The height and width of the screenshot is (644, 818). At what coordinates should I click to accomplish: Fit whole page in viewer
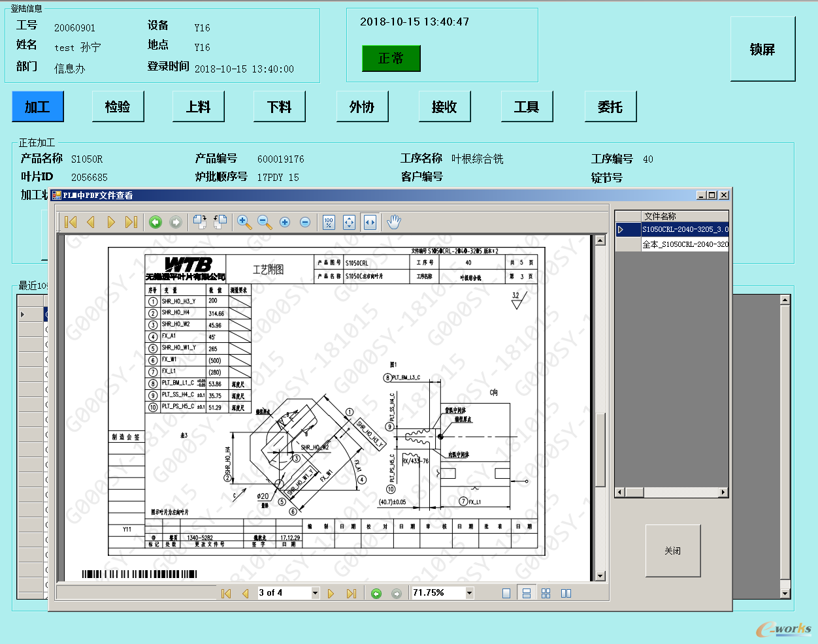[x=349, y=222]
